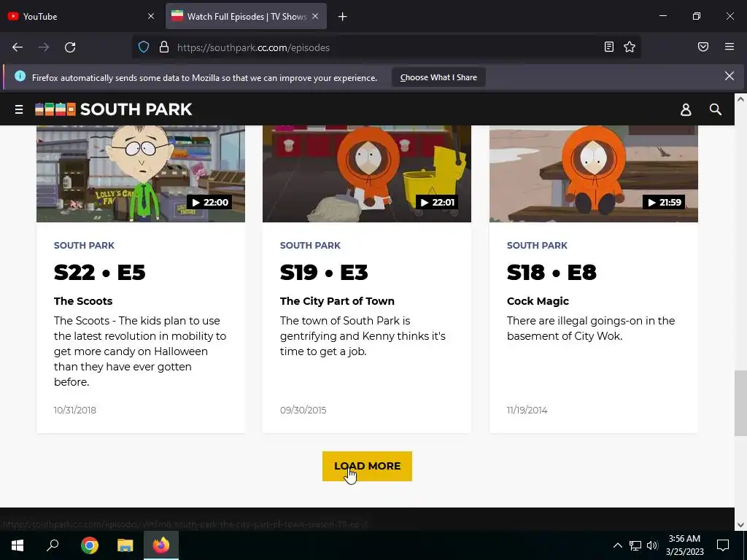Viewport: 747px width, 560px height.
Task: Click the gentrifying and Kenny description text
Action: 363,336
